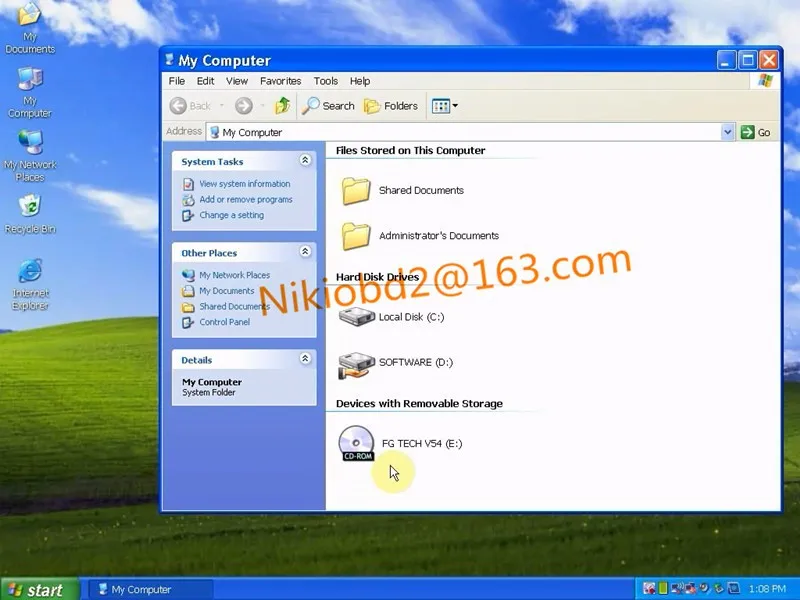Click 'System Folder' text in Details panel
The width and height of the screenshot is (800, 600).
[209, 392]
